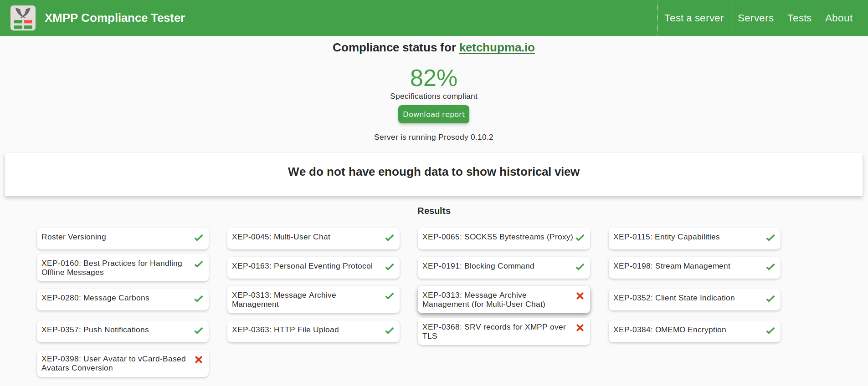Click the 'Server is running Prosody 0.10.2' text

point(434,137)
